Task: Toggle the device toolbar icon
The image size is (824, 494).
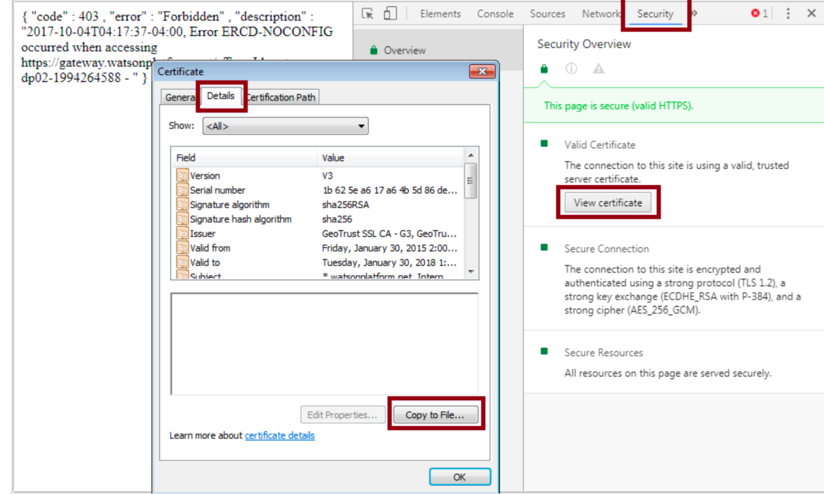Action: (x=390, y=13)
